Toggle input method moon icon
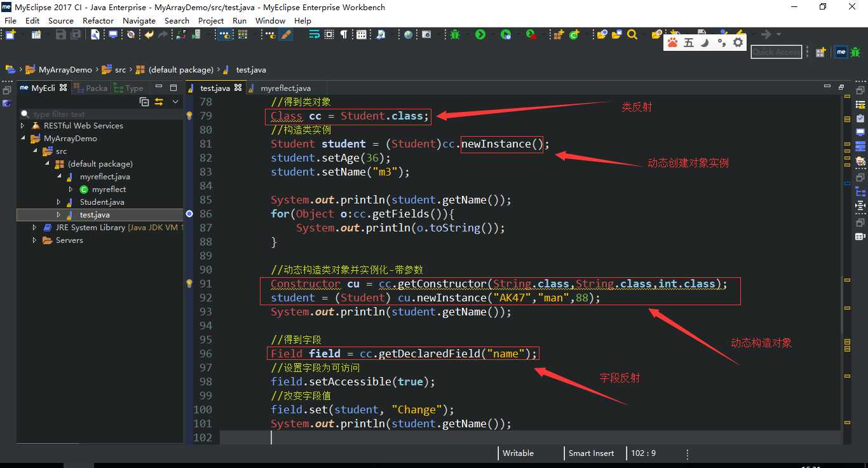This screenshot has width=868, height=468. 704,43
